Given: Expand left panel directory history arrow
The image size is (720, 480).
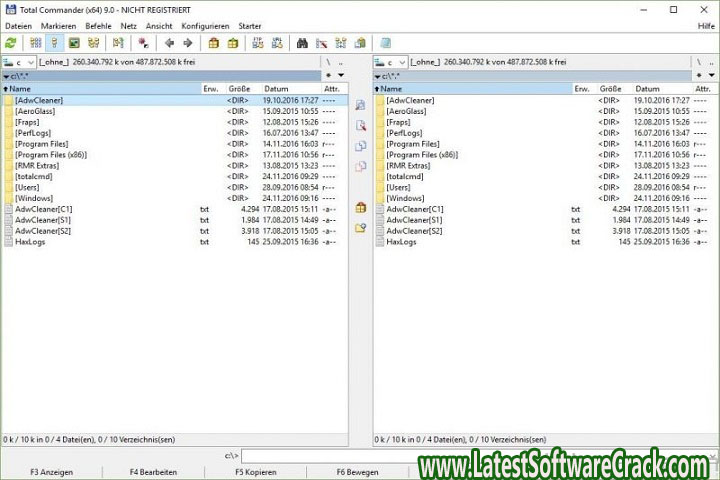Looking at the screenshot, I should point(341,75).
